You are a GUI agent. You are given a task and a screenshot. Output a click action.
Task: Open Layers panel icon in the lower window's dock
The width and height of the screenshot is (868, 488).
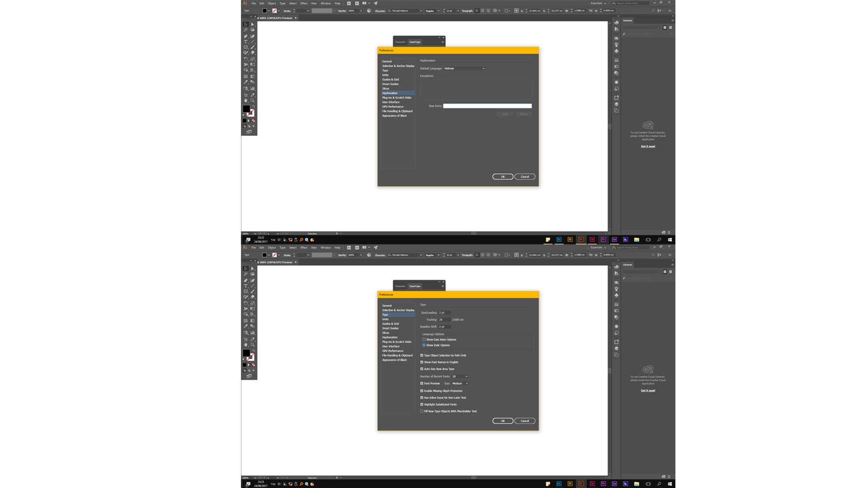(616, 348)
